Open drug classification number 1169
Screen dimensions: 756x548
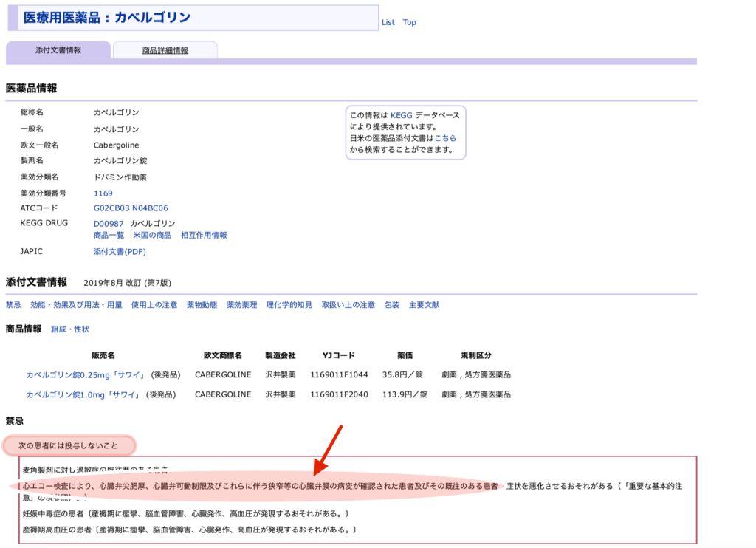(103, 193)
